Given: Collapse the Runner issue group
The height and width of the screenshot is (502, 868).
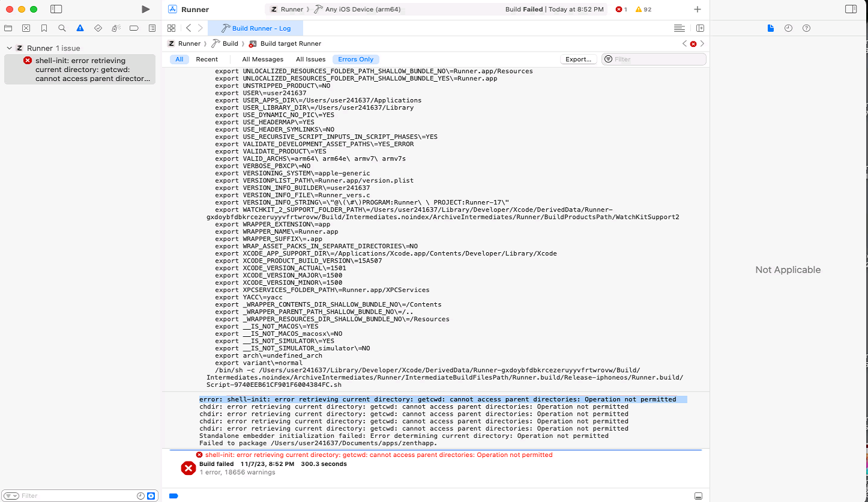Looking at the screenshot, I should [9, 48].
